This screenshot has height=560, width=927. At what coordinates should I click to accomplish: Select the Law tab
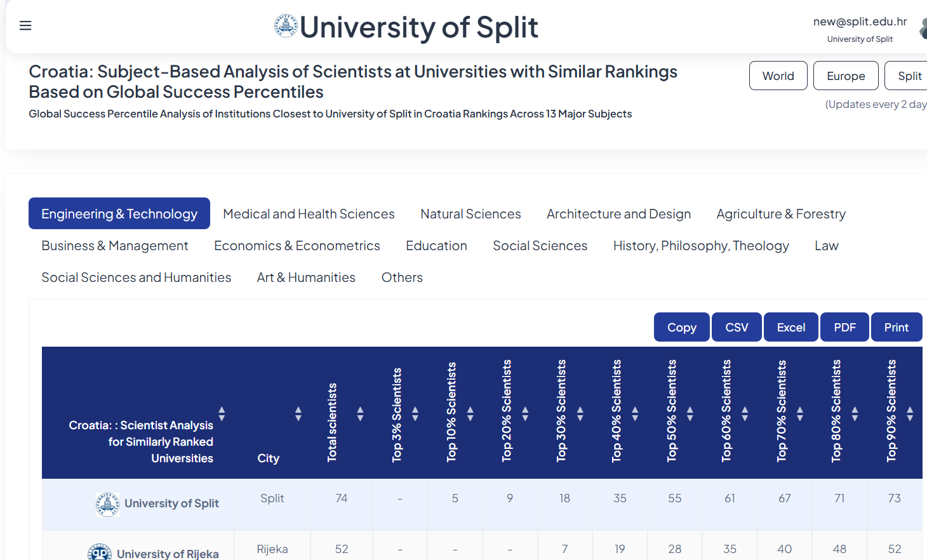coord(827,246)
